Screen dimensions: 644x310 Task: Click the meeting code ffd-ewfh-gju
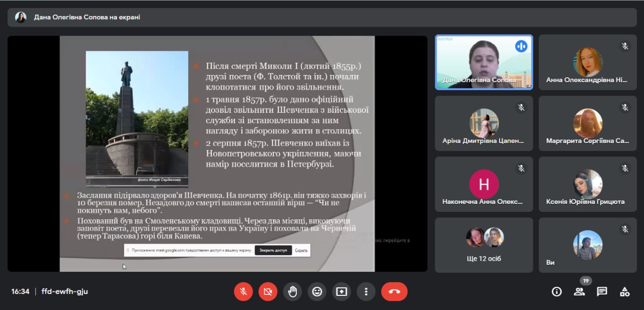tap(65, 291)
